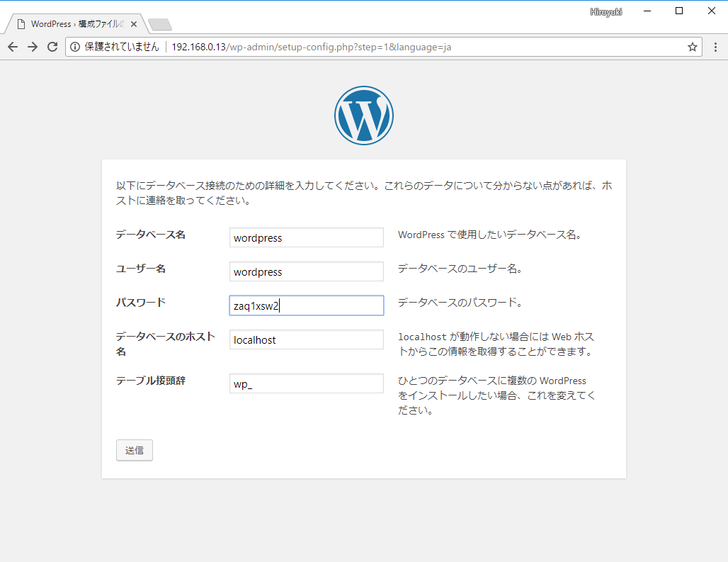Viewport: 728px width, 562px height.
Task: Click the intro paragraph 以下にデータベース接続
Action: coord(364,193)
